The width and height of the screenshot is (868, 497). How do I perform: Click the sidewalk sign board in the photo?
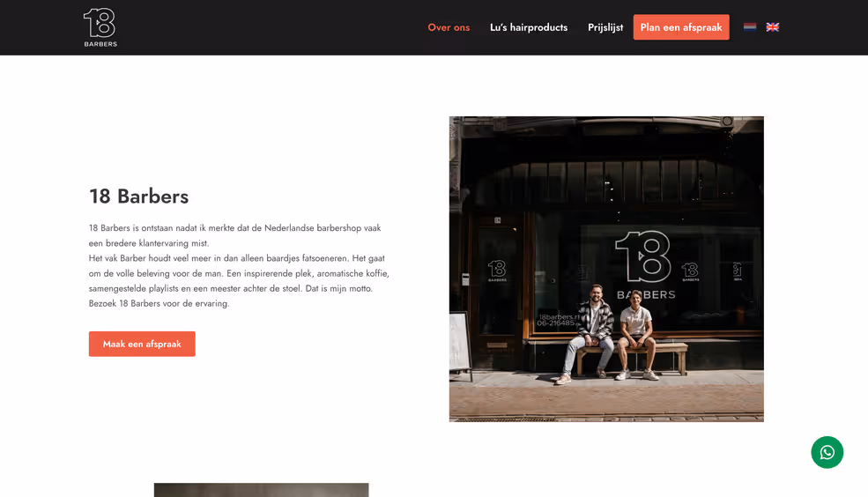[461, 345]
